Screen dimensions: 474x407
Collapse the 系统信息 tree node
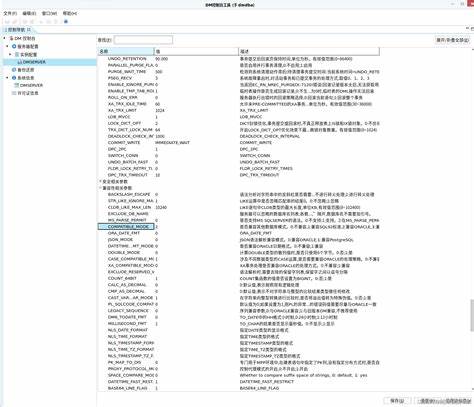[7, 78]
